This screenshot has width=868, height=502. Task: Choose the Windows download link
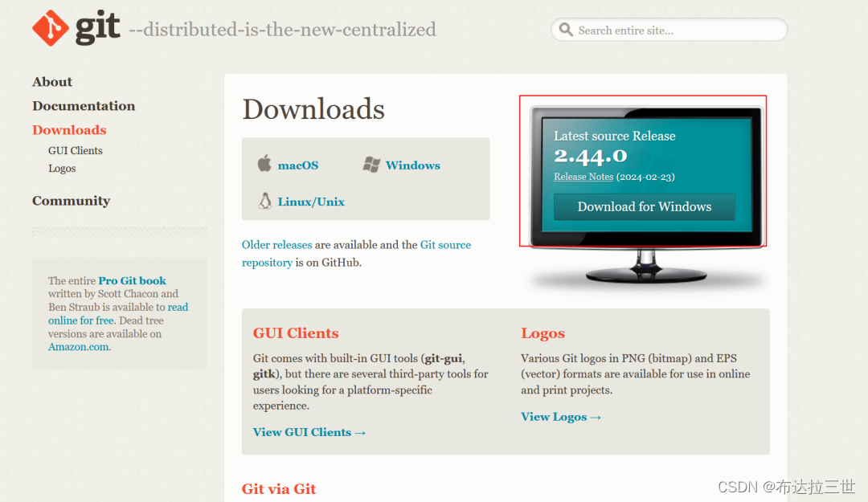(x=413, y=165)
